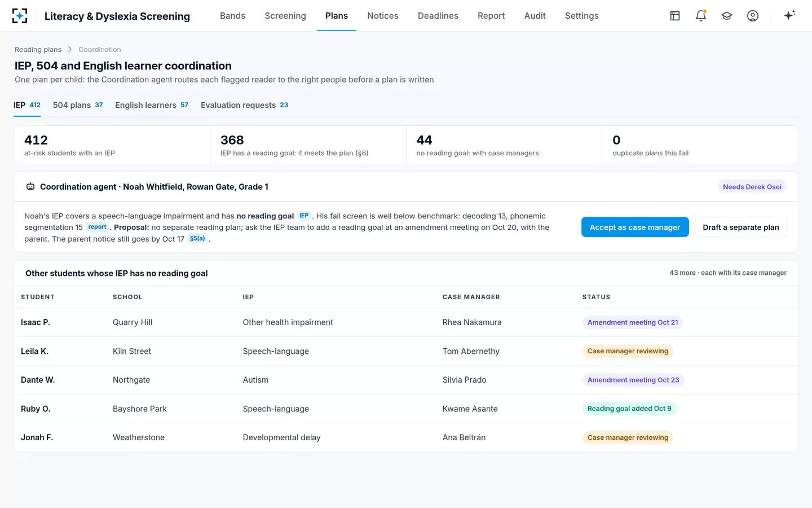Click Leila K.'s Case manager reviewing status
The width and height of the screenshot is (812, 508).
click(628, 351)
